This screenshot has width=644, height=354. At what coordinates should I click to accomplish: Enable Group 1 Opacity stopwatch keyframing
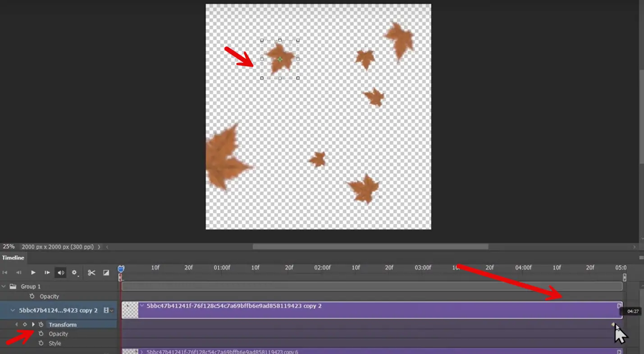coord(32,296)
